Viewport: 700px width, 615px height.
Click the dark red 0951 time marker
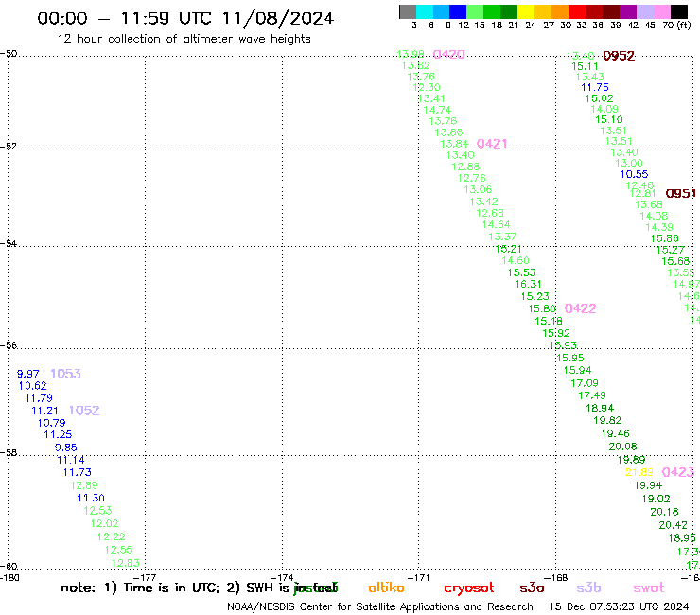tap(681, 193)
